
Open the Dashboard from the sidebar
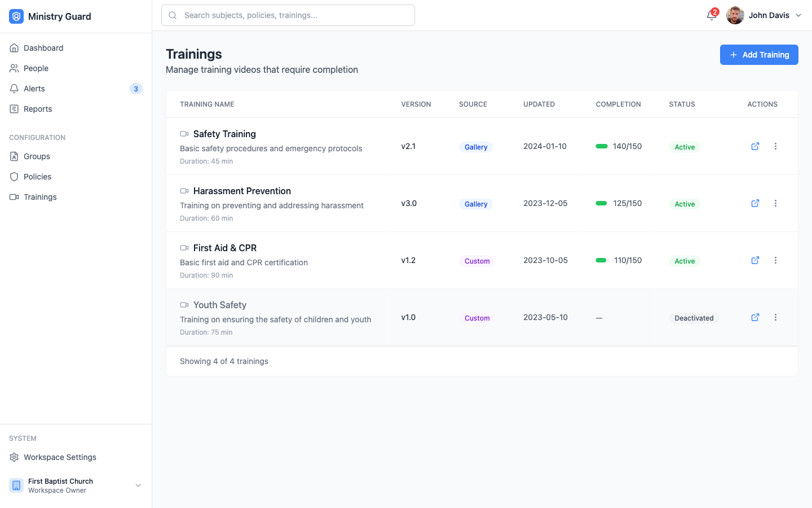pyautogui.click(x=43, y=48)
